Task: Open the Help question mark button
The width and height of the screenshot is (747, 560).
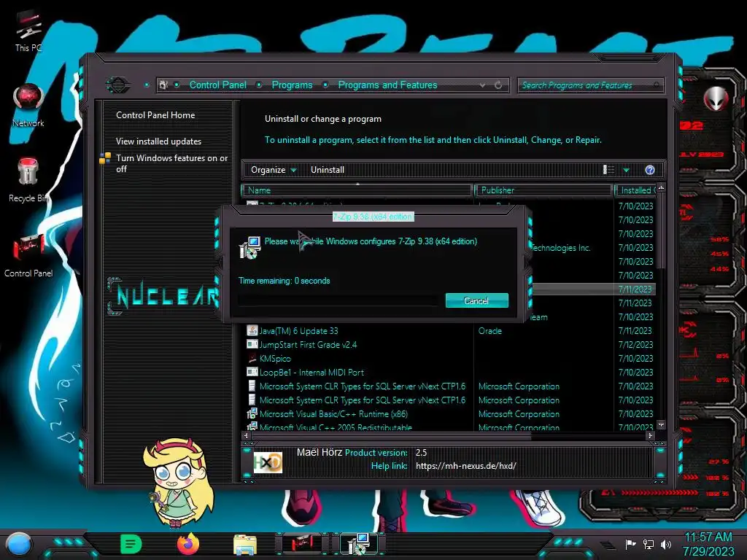Action: 650,170
